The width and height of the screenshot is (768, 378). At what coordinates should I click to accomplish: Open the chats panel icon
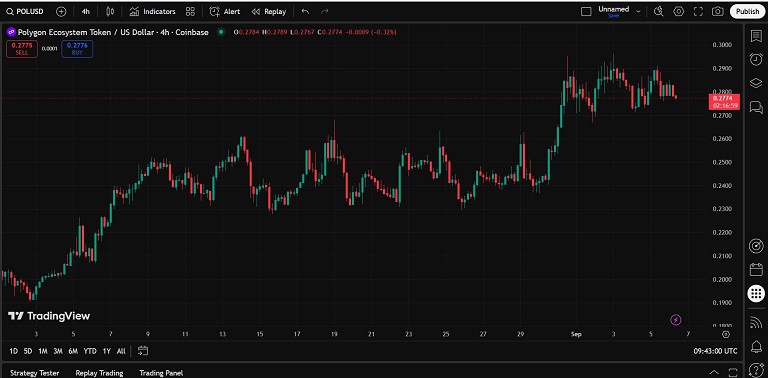tap(756, 107)
